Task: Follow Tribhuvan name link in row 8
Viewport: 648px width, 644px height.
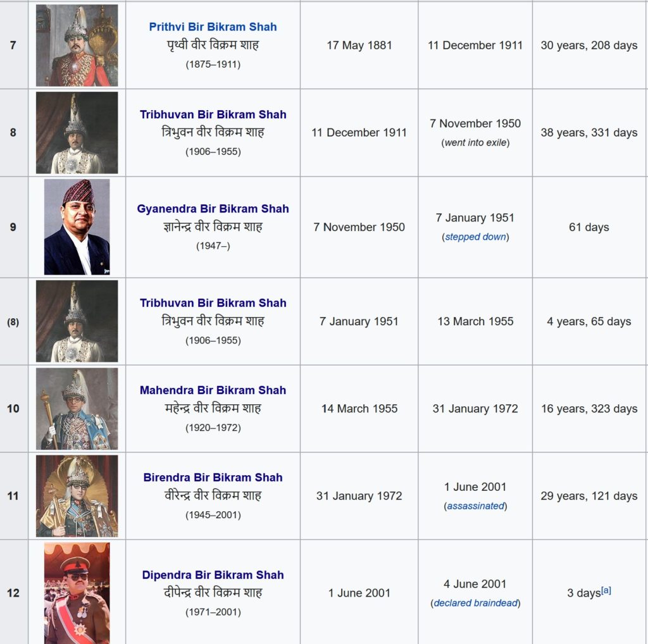Action: 213,115
